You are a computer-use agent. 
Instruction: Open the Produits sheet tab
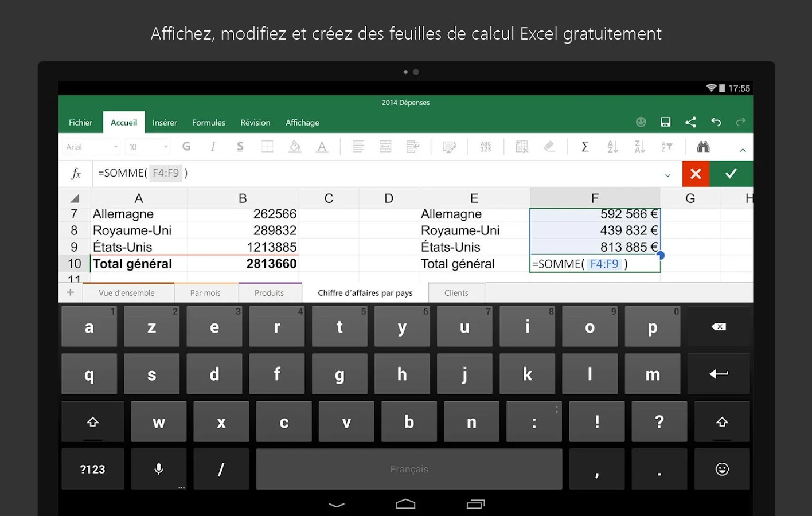269,293
